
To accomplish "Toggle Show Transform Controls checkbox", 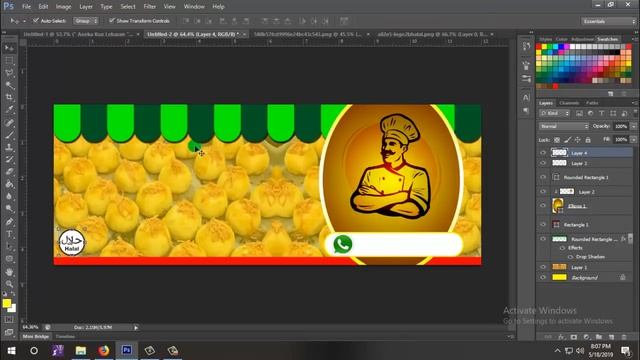I will [x=111, y=20].
